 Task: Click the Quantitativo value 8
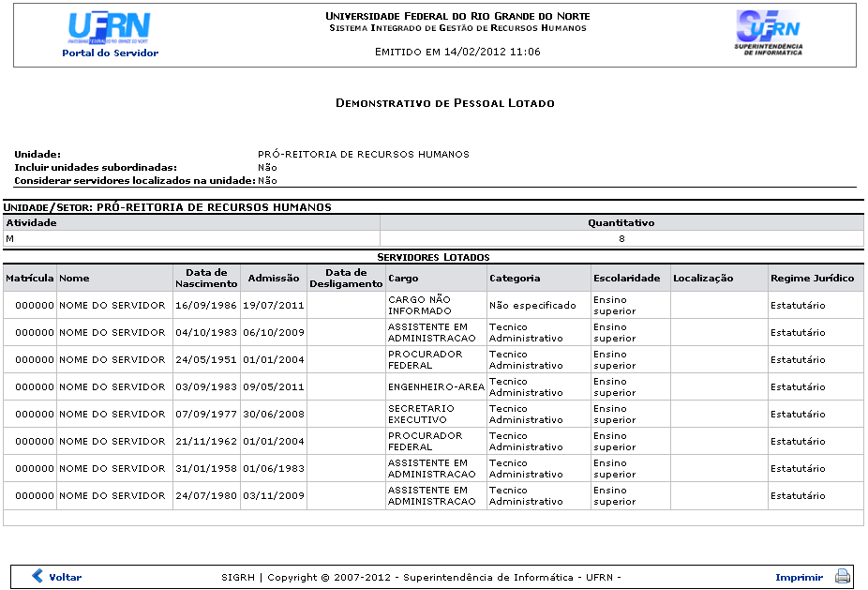coord(621,238)
